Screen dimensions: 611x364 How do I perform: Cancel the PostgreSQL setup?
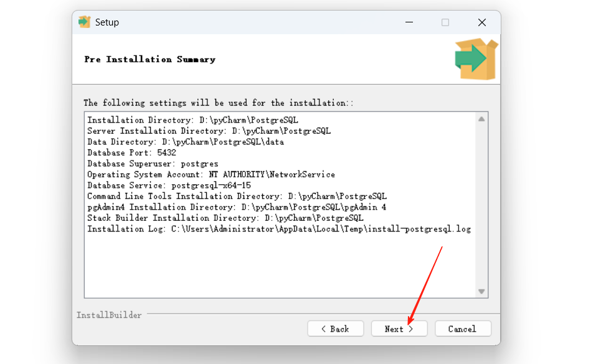[463, 329]
